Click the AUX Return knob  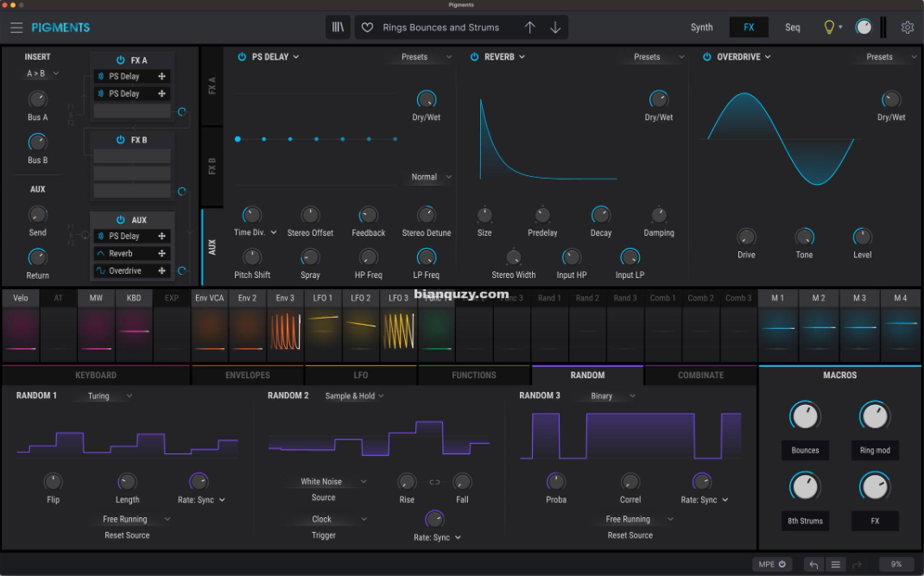pos(38,257)
